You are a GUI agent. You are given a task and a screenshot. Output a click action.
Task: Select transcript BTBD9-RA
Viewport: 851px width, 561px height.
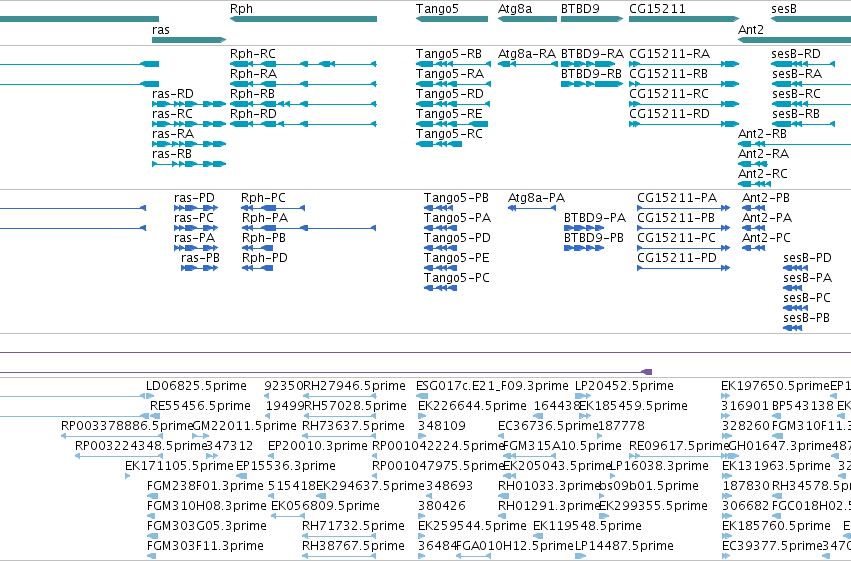pyautogui.click(x=588, y=64)
